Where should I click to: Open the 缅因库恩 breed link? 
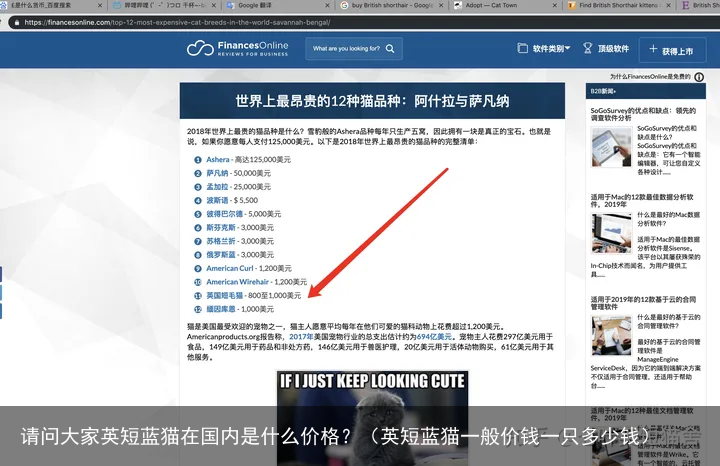point(221,309)
